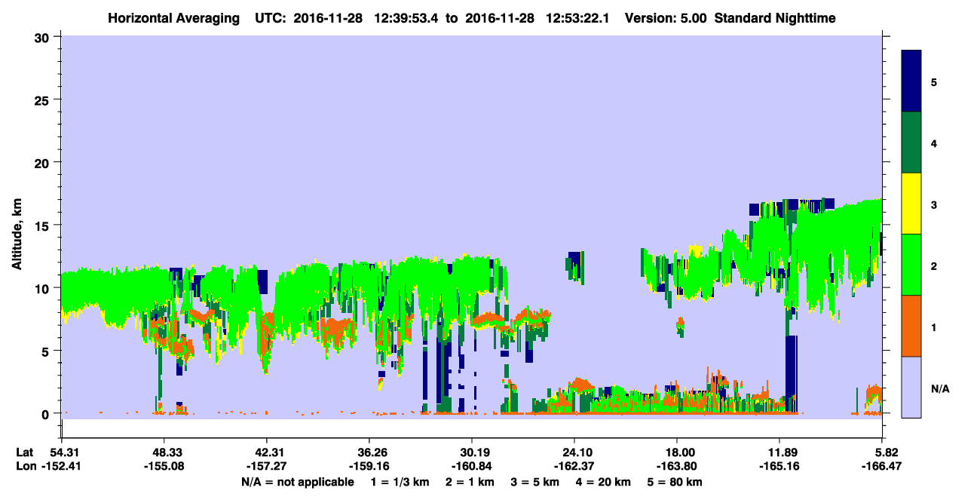Click the longitude label -157.27
980x503 pixels.
[x=266, y=466]
